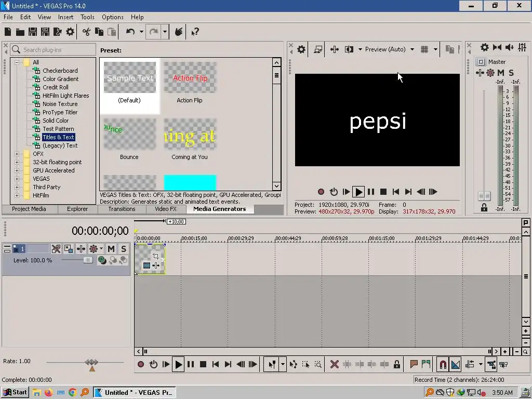This screenshot has height=399, width=532.
Task: Open split screen view dropdown arrow
Action: (x=360, y=49)
